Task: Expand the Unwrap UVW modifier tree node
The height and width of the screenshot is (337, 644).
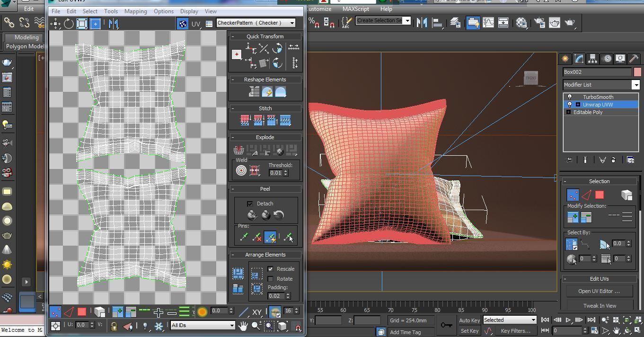Action: pos(578,105)
